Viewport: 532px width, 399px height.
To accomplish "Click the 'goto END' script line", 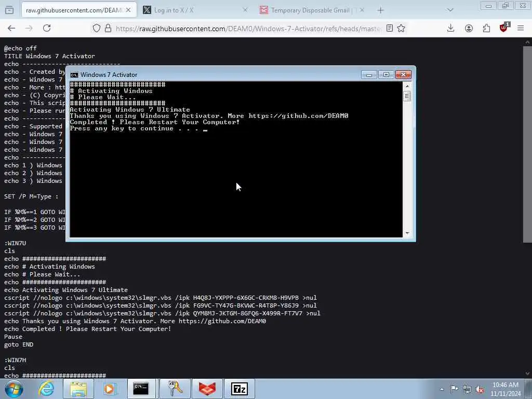I will click(x=19, y=344).
